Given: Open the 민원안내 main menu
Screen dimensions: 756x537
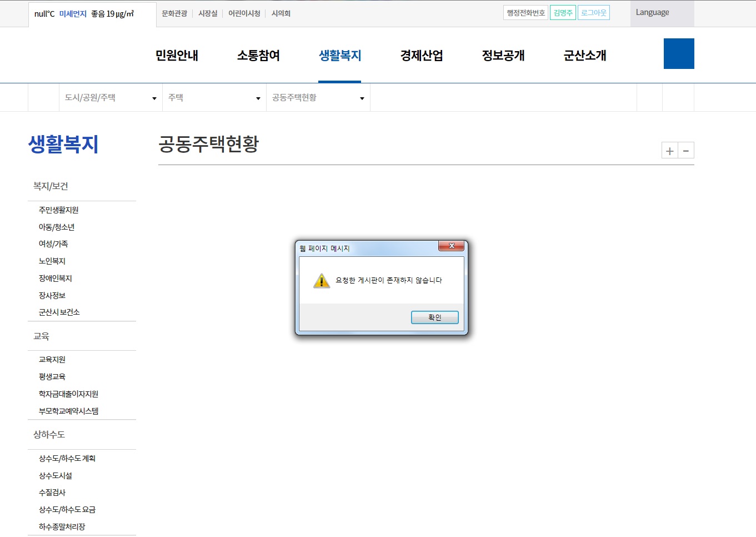Looking at the screenshot, I should (177, 56).
